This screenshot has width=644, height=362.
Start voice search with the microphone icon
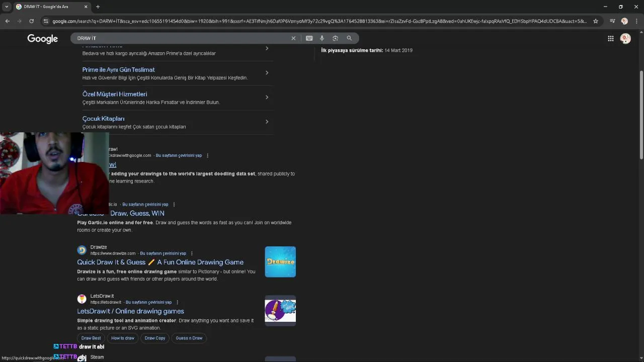[x=322, y=38]
